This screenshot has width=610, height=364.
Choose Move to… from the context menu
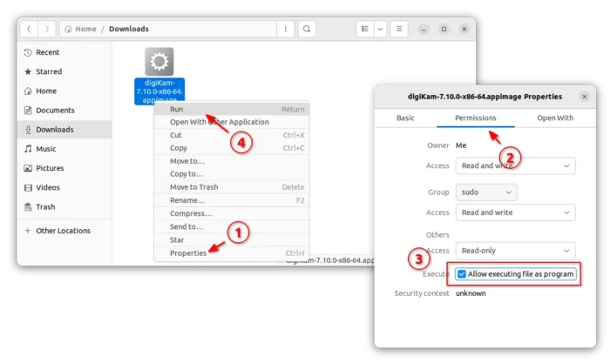click(232, 161)
